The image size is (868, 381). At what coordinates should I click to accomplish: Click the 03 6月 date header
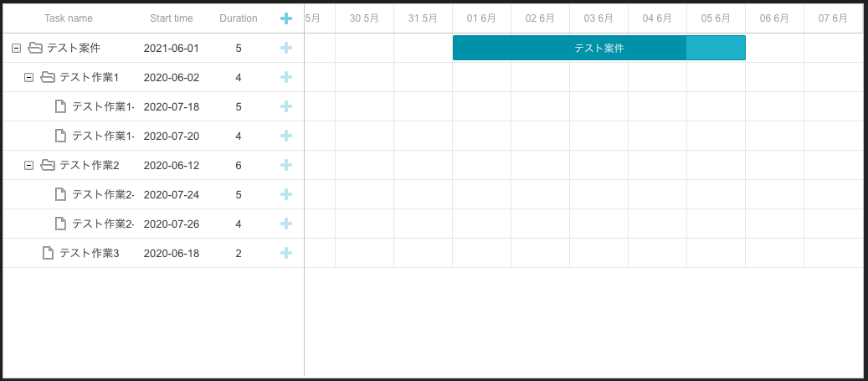pos(599,18)
